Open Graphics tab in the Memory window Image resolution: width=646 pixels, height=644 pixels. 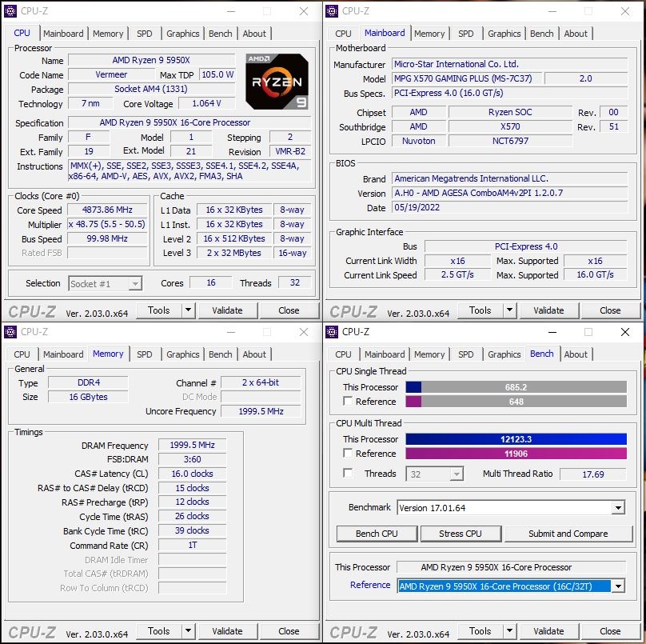tap(182, 354)
